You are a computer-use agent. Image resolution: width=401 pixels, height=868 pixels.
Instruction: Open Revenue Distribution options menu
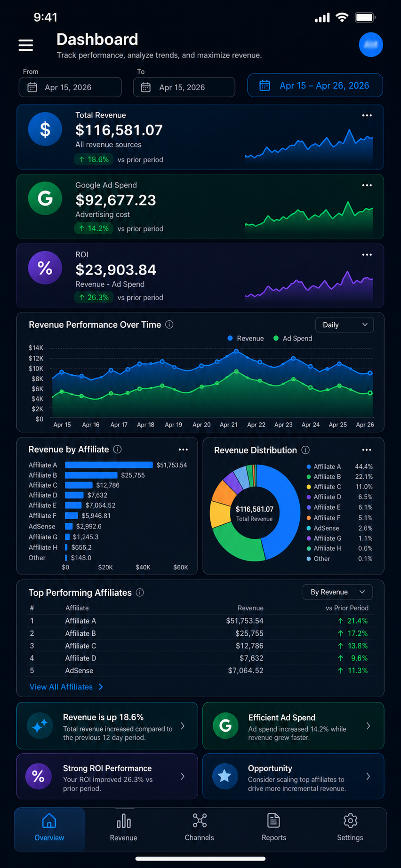coord(367,450)
